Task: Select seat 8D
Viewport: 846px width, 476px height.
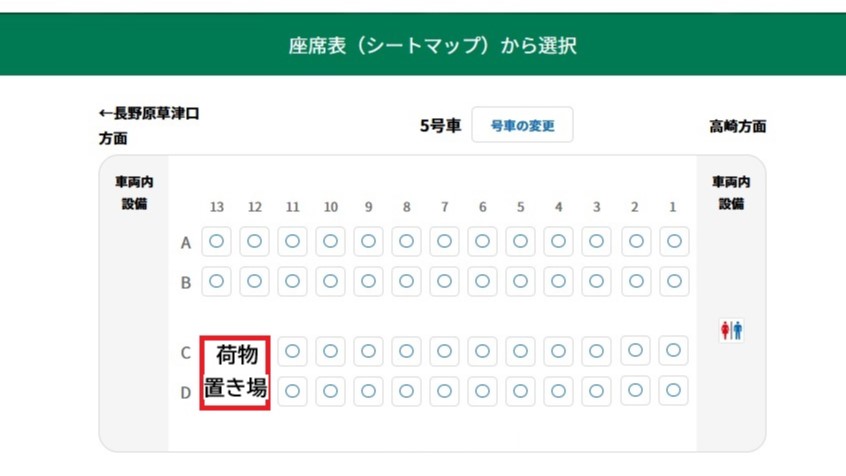Action: coord(407,390)
